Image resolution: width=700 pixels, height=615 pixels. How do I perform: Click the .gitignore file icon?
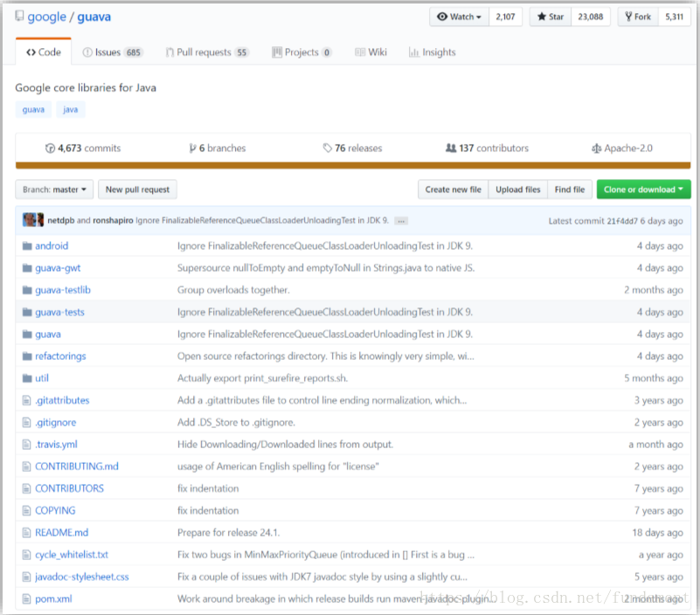27,422
